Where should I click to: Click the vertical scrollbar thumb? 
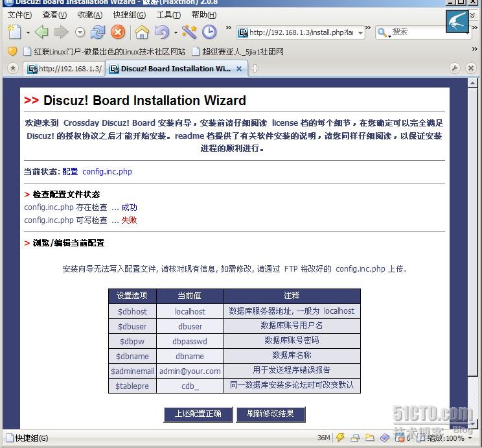pos(472,231)
